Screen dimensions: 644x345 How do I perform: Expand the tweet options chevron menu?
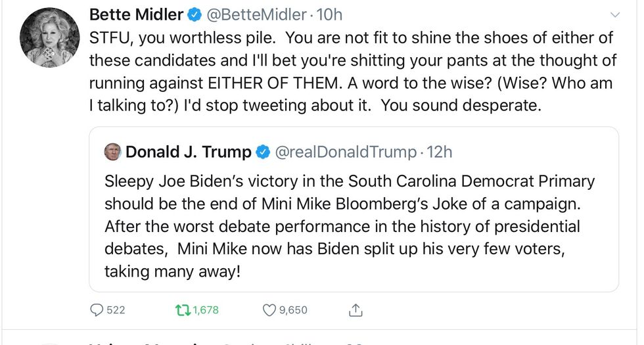tap(615, 14)
